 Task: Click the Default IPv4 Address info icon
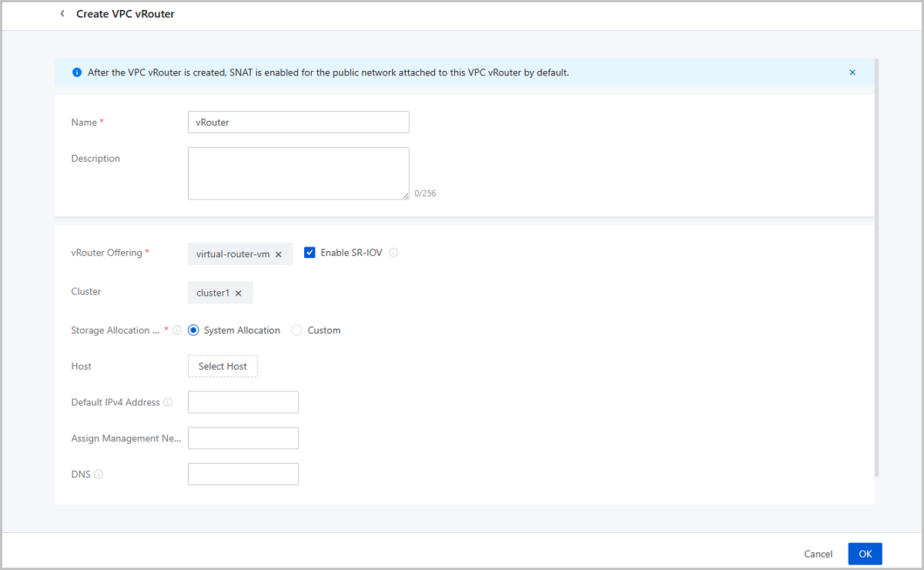pos(168,402)
